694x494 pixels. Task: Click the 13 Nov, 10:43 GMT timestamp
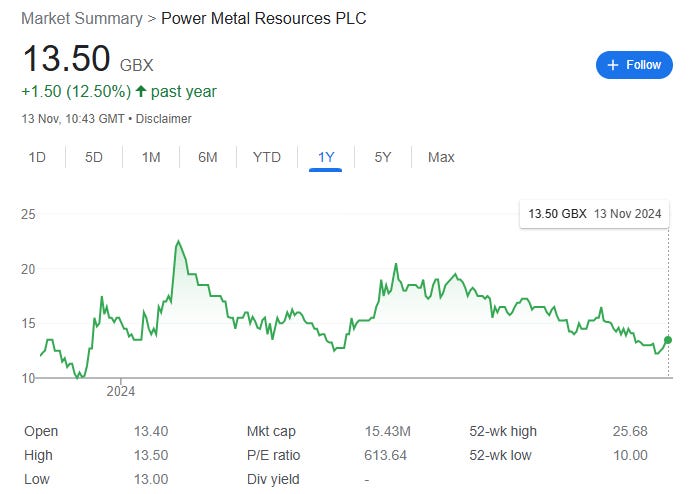(x=73, y=119)
